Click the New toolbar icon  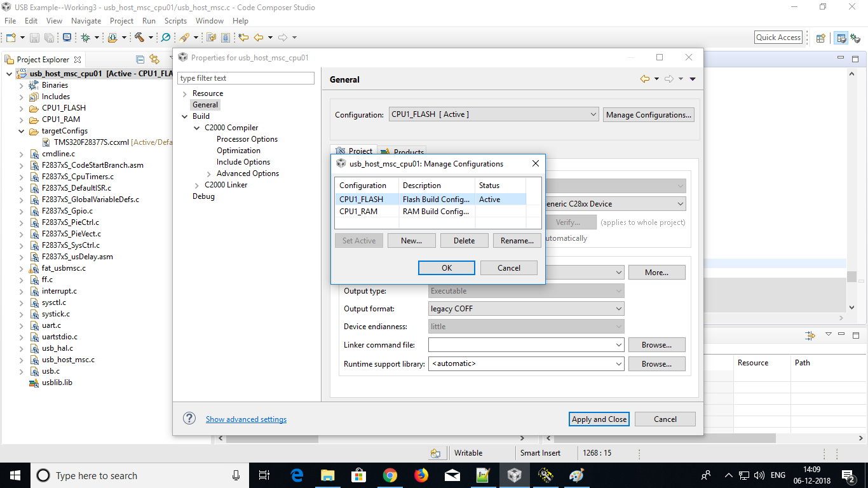[11, 37]
